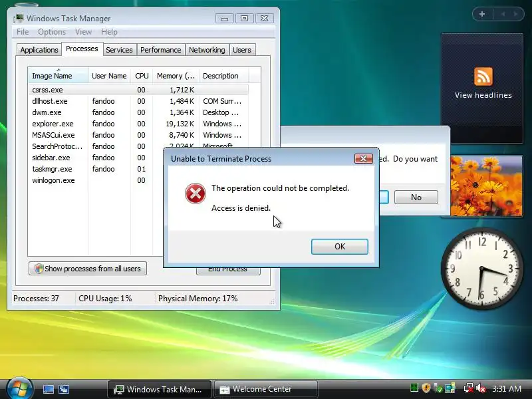Sort by the Description column header
Image resolution: width=532 pixels, height=399 pixels.
pos(223,76)
